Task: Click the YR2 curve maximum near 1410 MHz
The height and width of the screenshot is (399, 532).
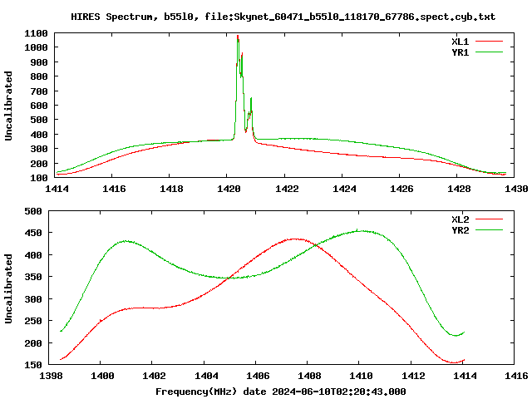Action: [x=358, y=231]
